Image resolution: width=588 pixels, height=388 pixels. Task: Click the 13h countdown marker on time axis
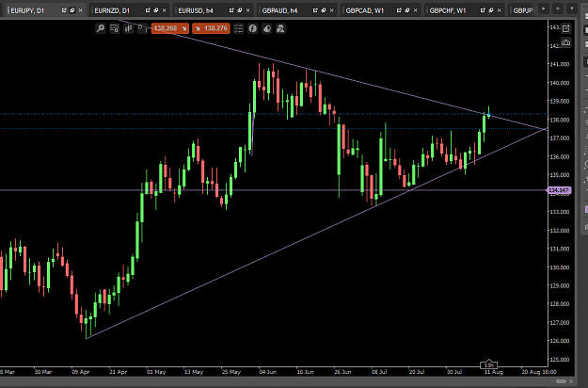pos(489,364)
